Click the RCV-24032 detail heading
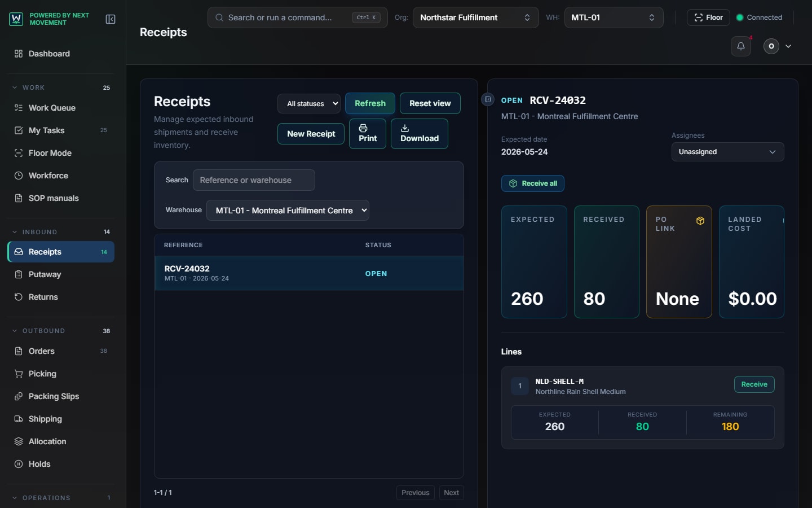Screen dimensions: 812x508 tap(558, 100)
